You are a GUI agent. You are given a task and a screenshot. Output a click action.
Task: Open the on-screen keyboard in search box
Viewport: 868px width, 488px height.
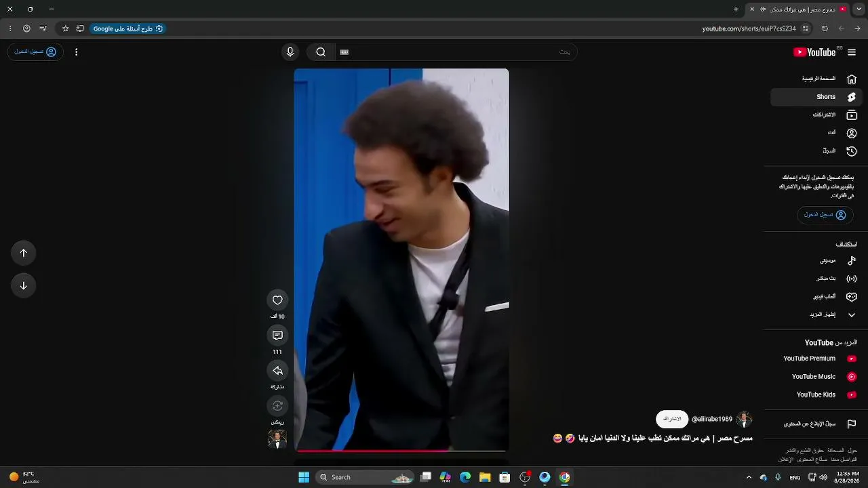[344, 52]
